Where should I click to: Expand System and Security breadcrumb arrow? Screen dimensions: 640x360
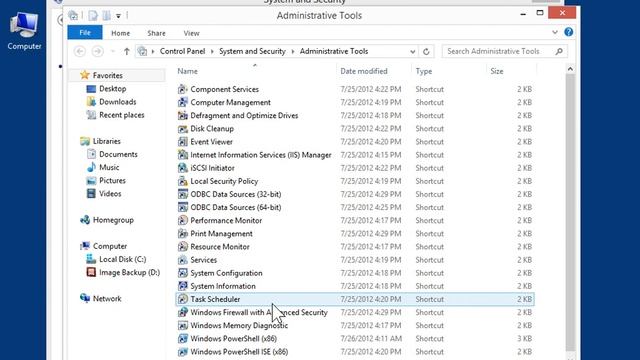click(x=293, y=51)
